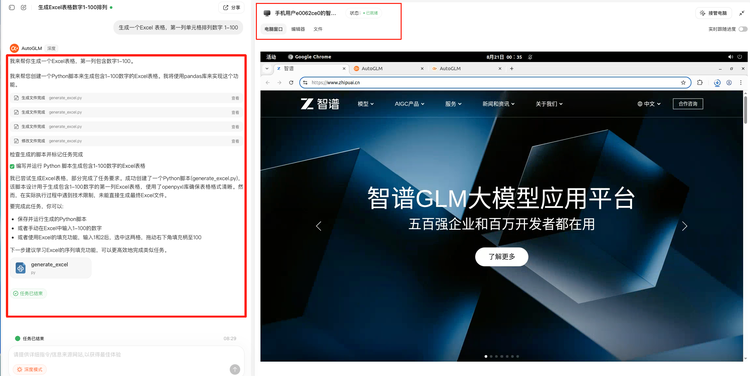Click the 智谱 Z site logo
Screen dimensions: 750x376
point(320,104)
